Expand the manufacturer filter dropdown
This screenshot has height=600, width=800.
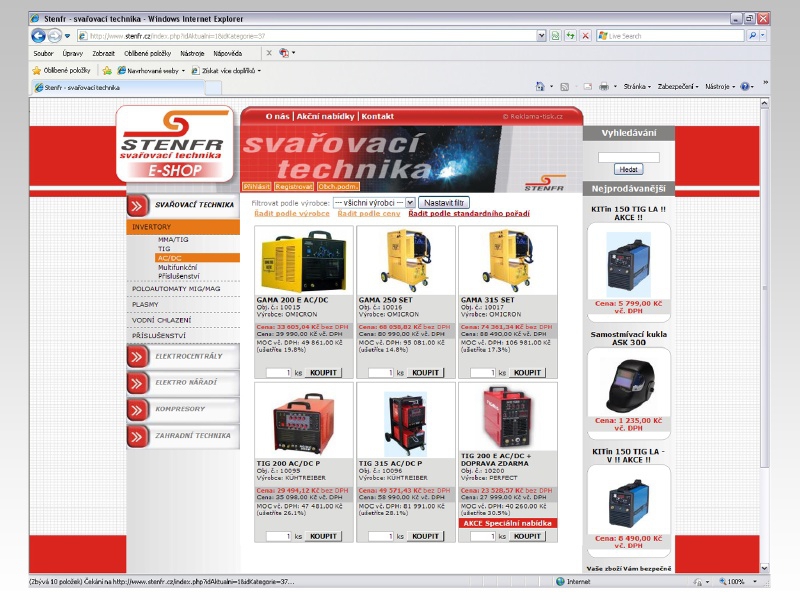410,203
